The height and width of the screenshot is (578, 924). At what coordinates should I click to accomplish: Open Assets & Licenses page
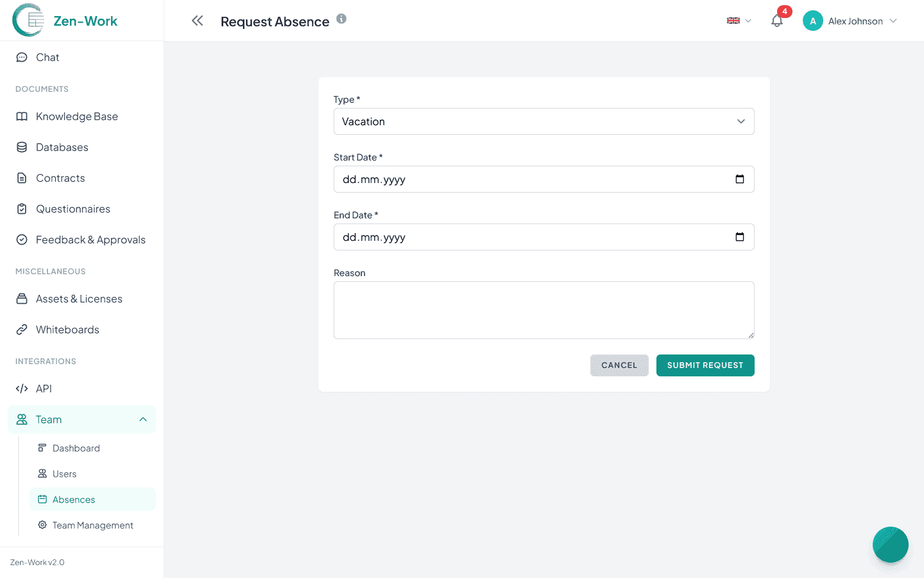(x=81, y=299)
